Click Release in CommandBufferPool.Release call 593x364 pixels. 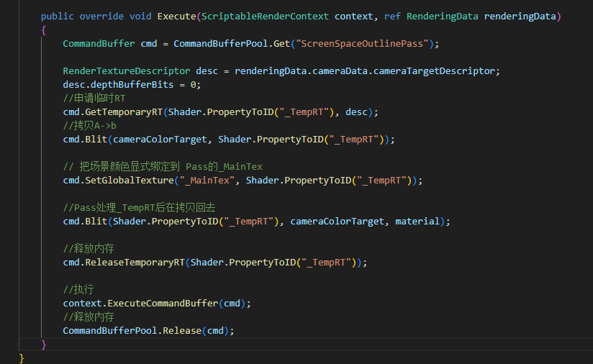pyautogui.click(x=182, y=330)
